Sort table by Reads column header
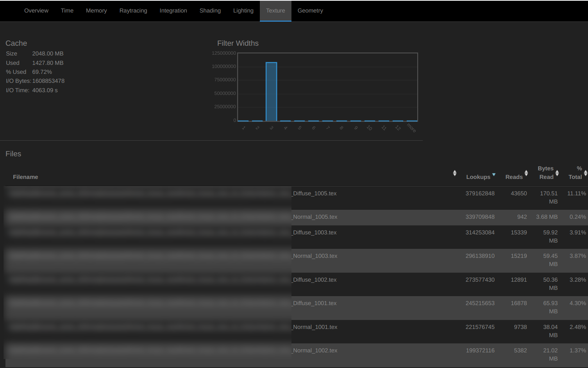Screen dimensions: 588x368 pyautogui.click(x=514, y=177)
